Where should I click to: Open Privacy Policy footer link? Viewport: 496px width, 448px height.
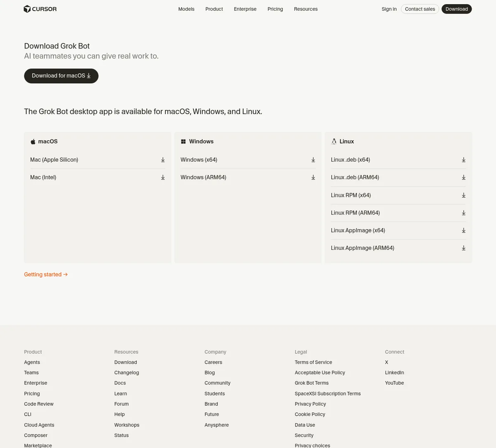pyautogui.click(x=310, y=404)
